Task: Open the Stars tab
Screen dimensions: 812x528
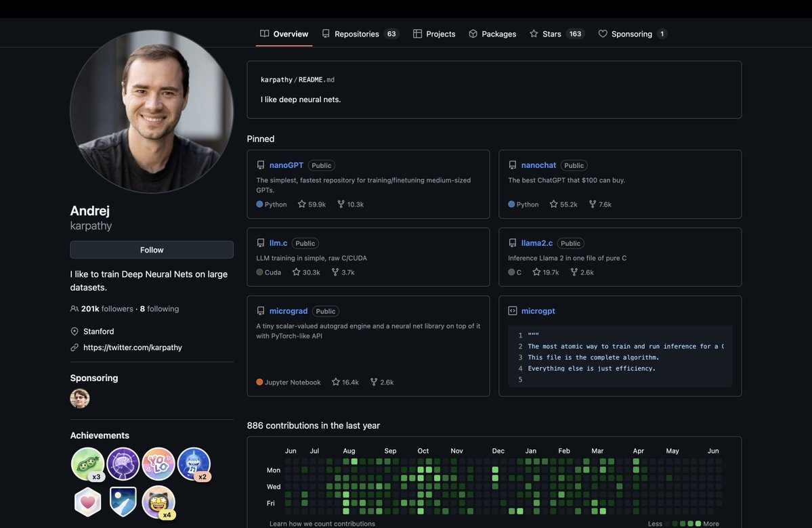Action: [557, 34]
